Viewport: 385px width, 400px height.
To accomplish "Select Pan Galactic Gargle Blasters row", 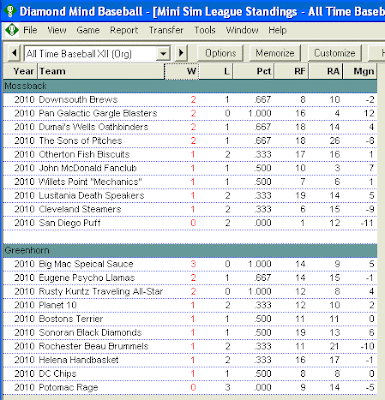I will 190,113.
